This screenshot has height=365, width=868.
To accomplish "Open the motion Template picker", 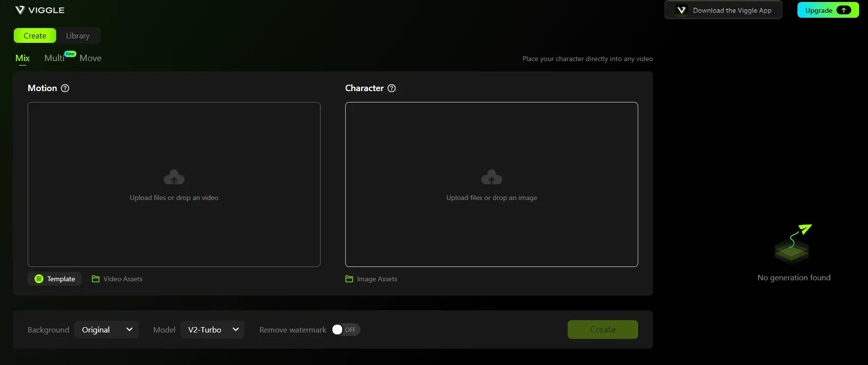I will [x=55, y=279].
